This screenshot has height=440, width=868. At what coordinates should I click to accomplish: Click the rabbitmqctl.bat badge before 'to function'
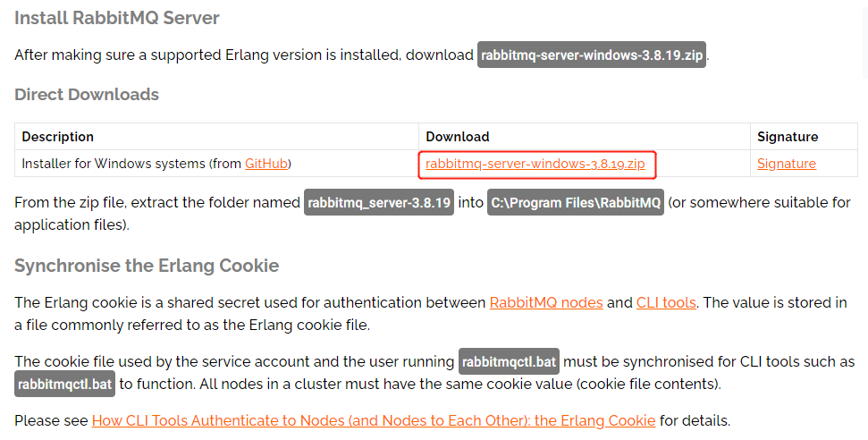pos(64,384)
